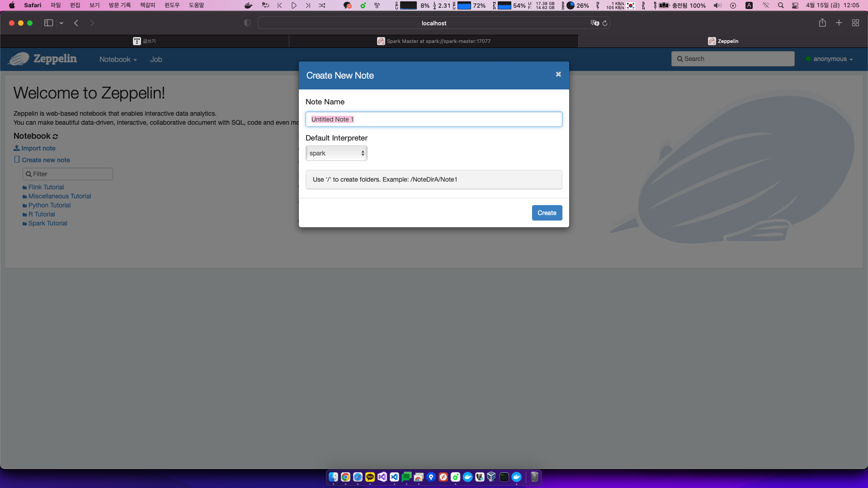Click the Share icon in Safari
Viewport: 868px width, 488px height.
pyautogui.click(x=822, y=23)
